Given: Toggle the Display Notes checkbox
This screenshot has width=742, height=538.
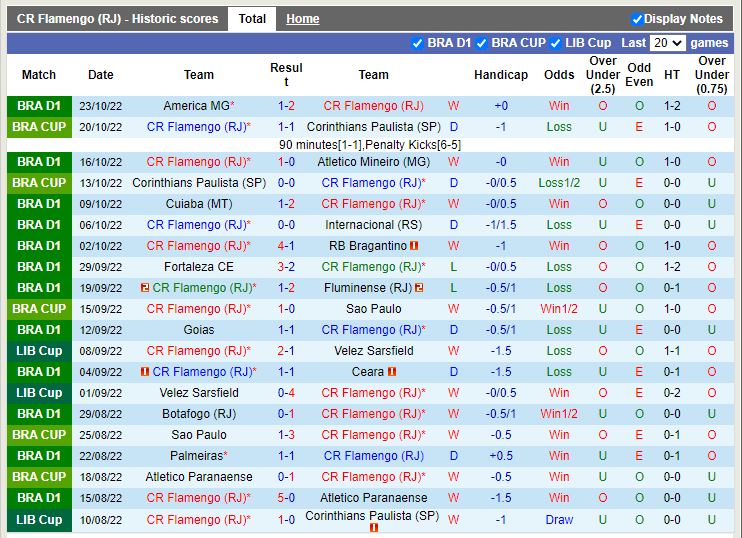Looking at the screenshot, I should 637,19.
